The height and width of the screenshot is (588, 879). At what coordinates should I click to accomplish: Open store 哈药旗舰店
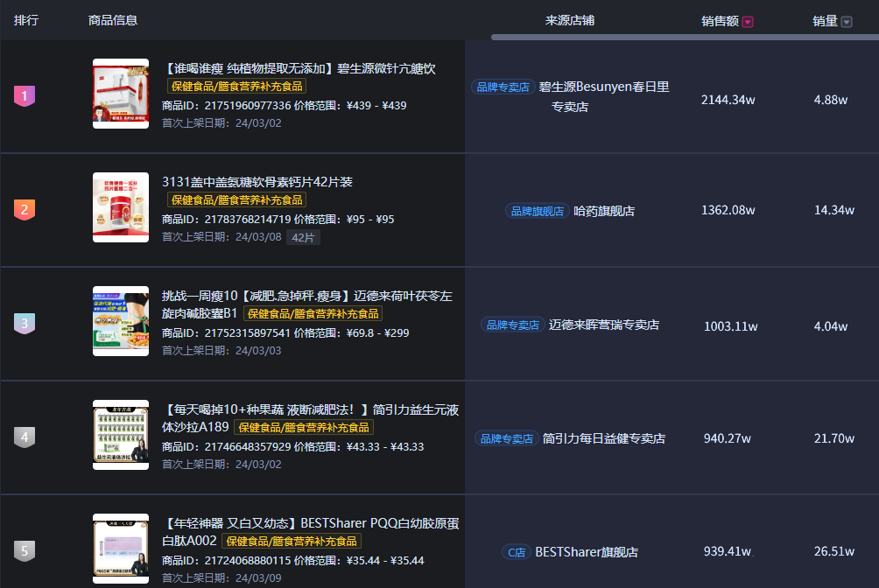604,212
